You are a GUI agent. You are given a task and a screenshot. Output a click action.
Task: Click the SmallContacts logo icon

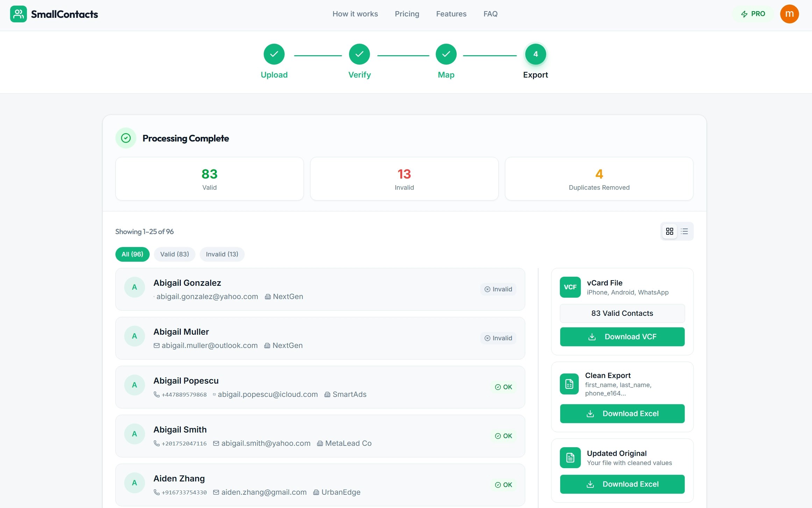pyautogui.click(x=19, y=14)
